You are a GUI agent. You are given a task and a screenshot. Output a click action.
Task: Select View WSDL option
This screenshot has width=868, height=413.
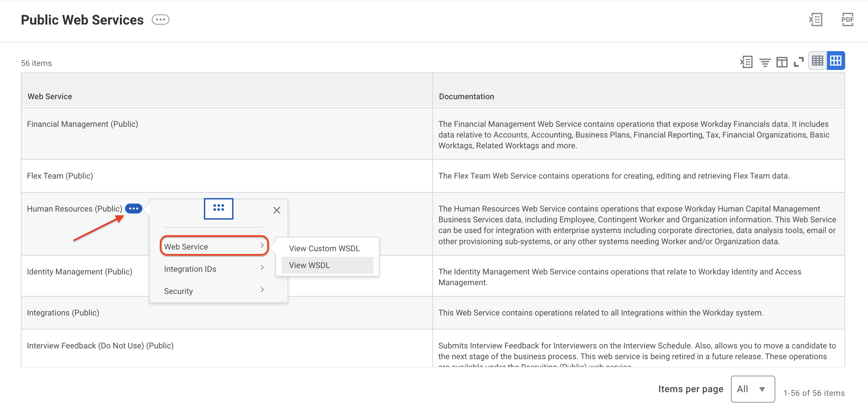click(327, 265)
